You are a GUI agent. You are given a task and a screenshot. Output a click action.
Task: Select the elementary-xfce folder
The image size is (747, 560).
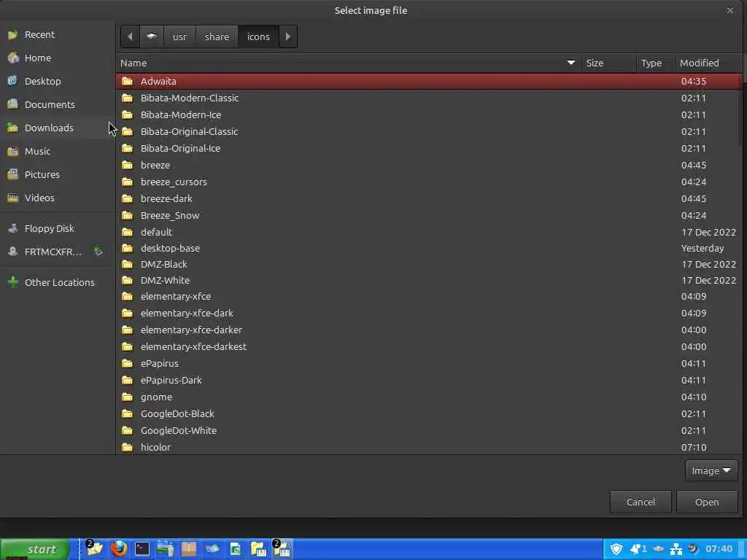point(427,297)
